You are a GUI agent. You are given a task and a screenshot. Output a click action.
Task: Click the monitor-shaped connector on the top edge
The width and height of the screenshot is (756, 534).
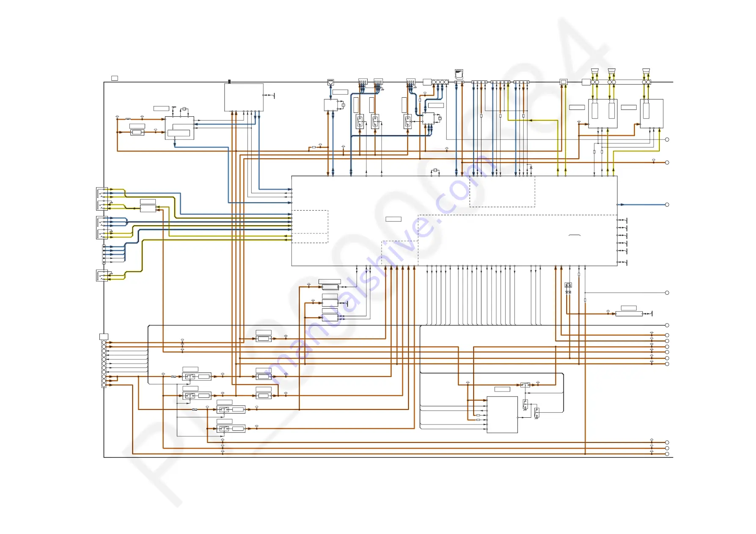coord(564,82)
